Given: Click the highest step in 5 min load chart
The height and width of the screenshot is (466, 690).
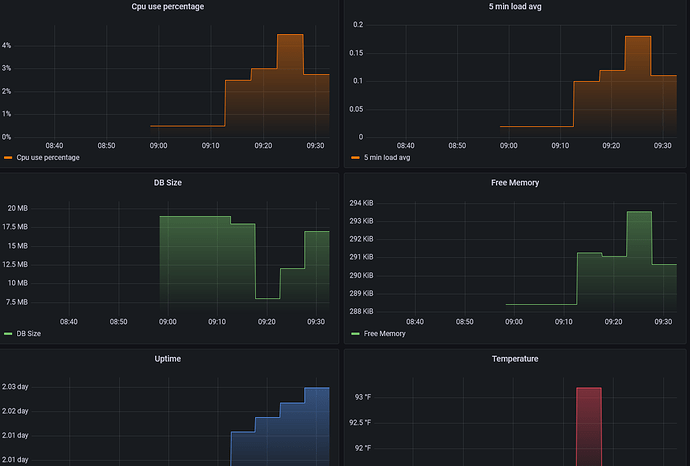Looking at the screenshot, I should [638, 37].
